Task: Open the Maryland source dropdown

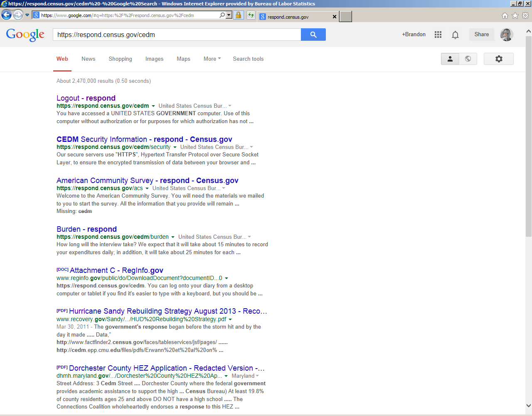Action: coord(245,376)
